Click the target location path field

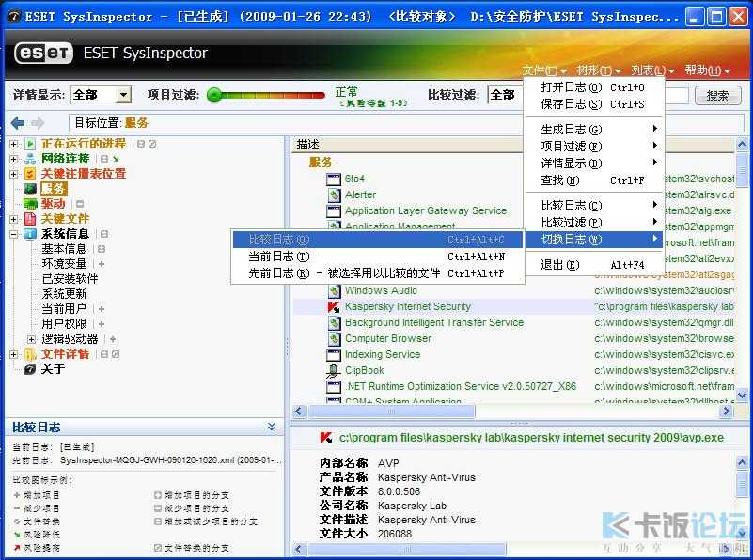coord(406,123)
